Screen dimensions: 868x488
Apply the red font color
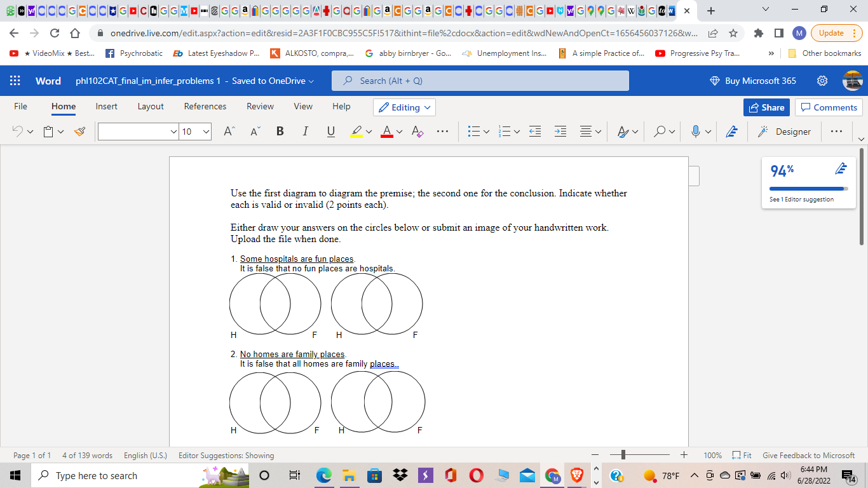point(386,132)
